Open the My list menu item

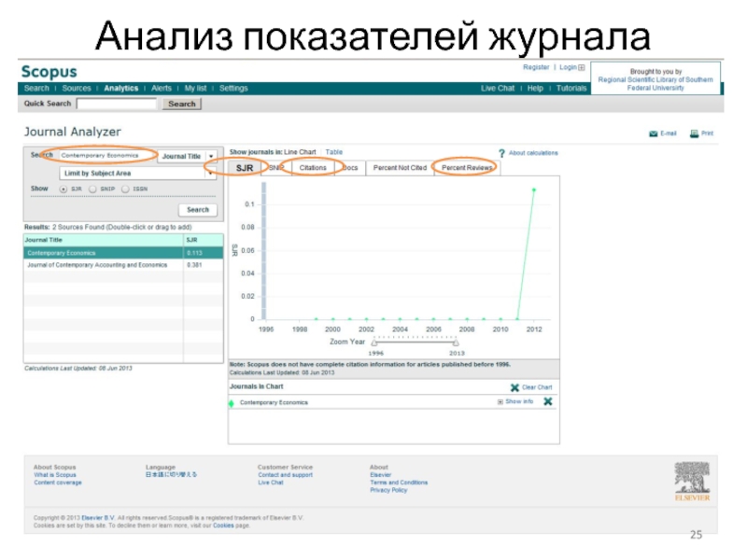(195, 88)
